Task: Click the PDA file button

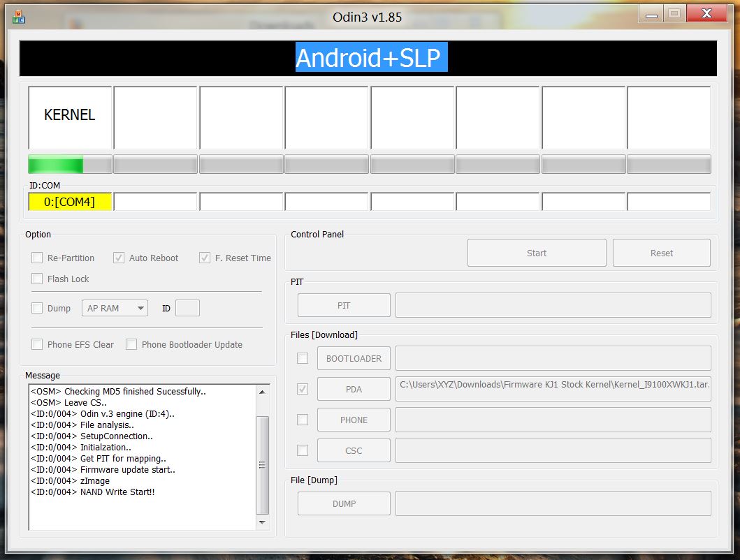Action: pyautogui.click(x=354, y=389)
